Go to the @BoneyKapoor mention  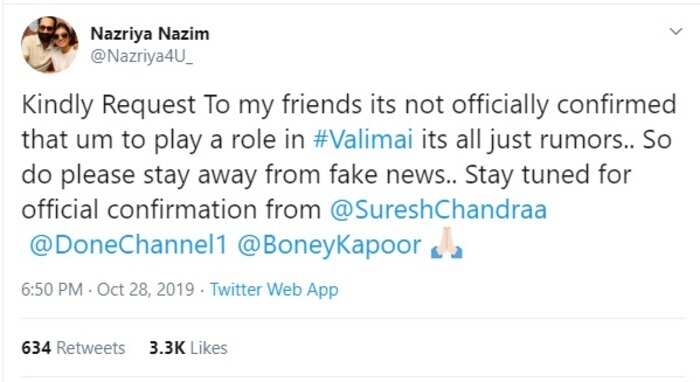329,246
